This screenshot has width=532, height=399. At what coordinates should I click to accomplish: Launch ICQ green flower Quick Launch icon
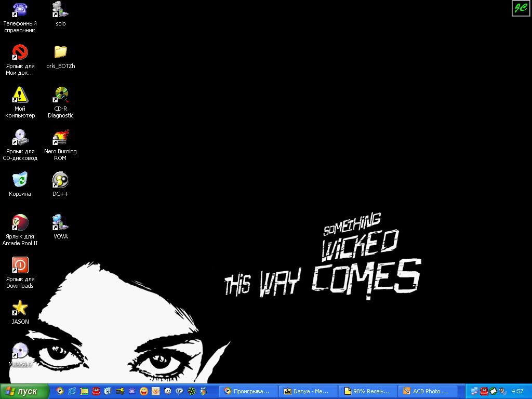click(192, 391)
